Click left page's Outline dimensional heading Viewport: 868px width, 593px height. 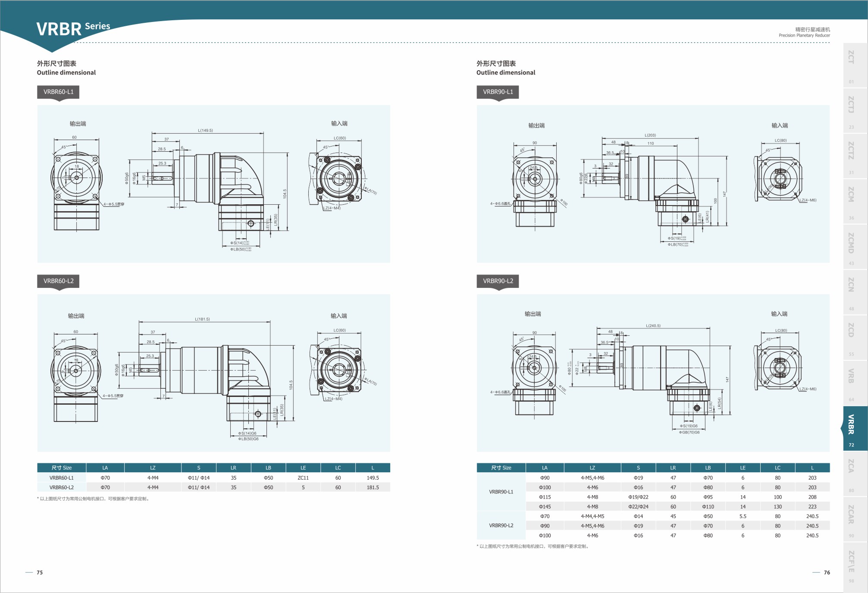click(66, 73)
